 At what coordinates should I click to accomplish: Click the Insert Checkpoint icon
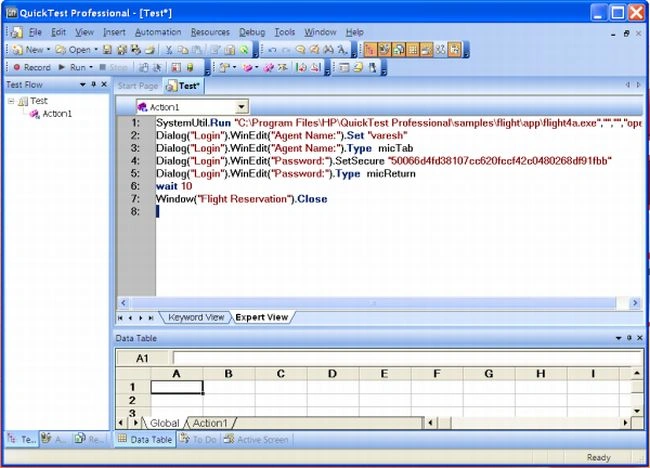point(224,67)
